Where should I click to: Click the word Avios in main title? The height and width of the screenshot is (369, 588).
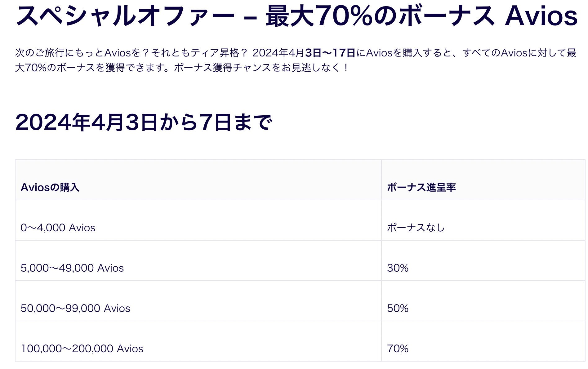coord(541,16)
